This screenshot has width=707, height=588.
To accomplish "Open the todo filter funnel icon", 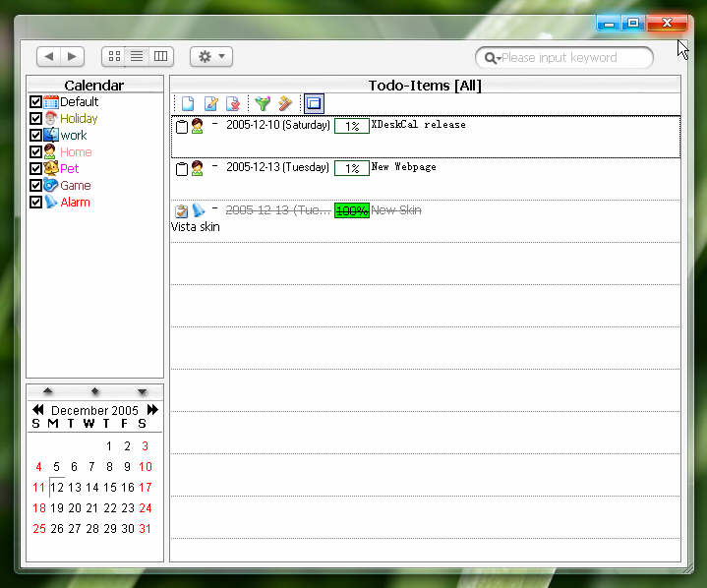I will click(263, 103).
